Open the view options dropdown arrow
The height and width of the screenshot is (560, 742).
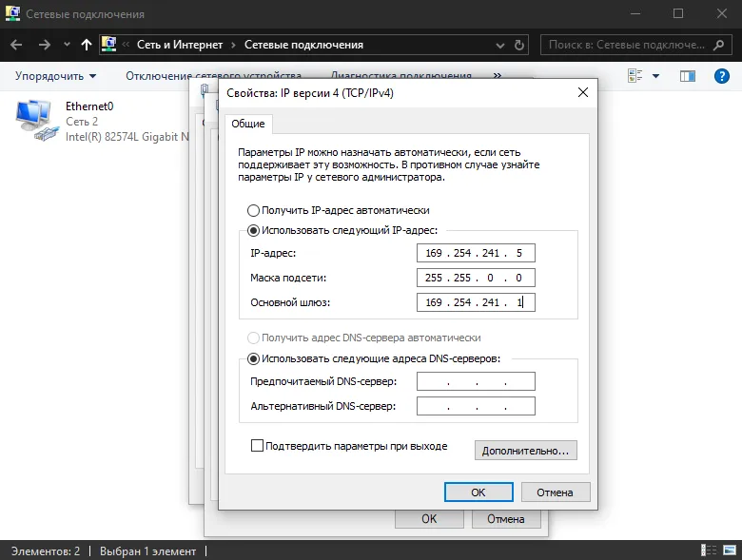pos(655,76)
